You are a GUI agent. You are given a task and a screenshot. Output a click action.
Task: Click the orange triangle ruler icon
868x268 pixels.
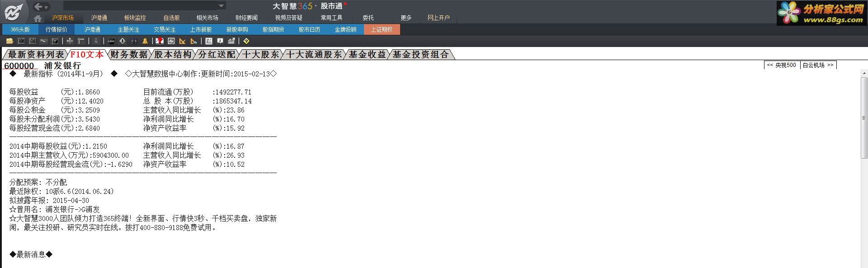182,41
